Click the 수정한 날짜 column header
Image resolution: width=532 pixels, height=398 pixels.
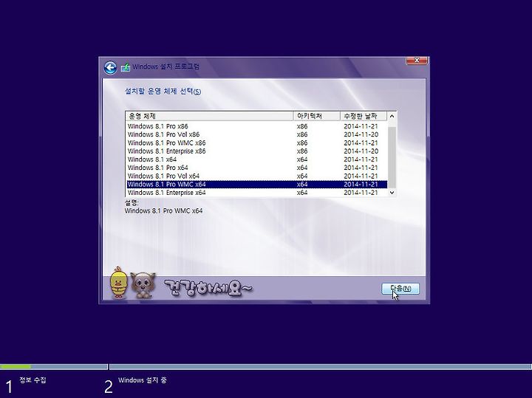(x=364, y=116)
